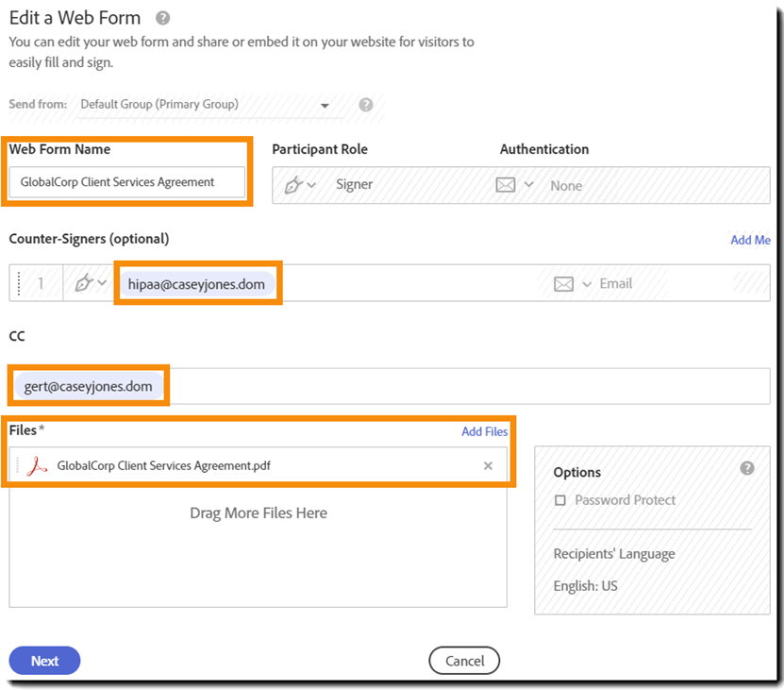
Task: Cancel editing the web form
Action: 464,661
